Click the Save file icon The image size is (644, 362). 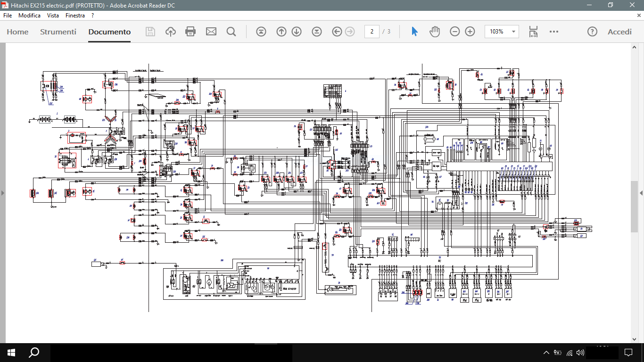[x=150, y=32]
